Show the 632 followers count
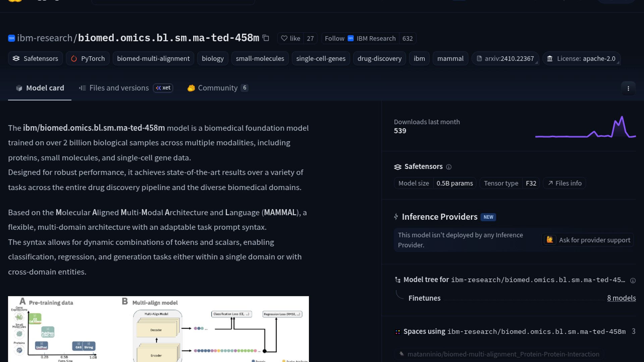The image size is (644, 362). (x=408, y=38)
